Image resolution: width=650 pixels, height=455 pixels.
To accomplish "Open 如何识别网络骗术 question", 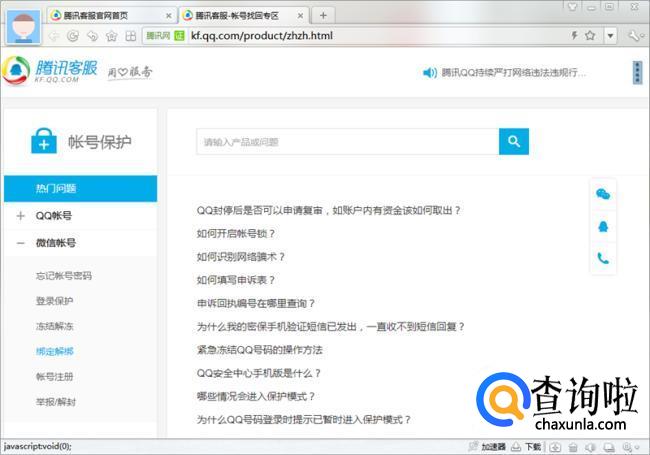I will click(x=240, y=257).
